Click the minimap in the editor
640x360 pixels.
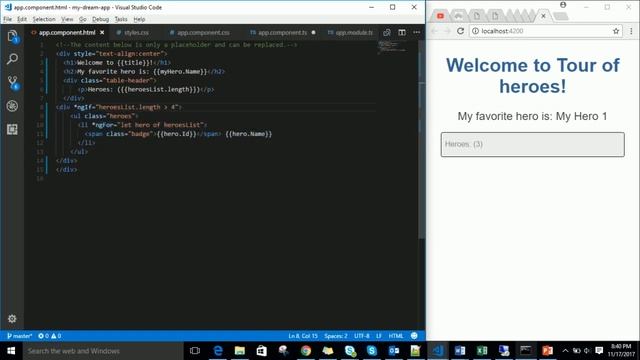[392, 47]
